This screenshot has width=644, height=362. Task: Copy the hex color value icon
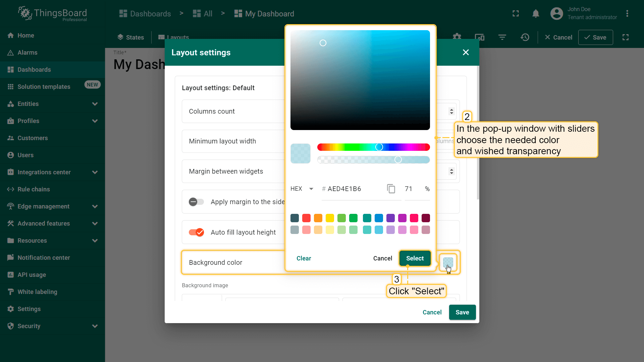[x=391, y=189]
